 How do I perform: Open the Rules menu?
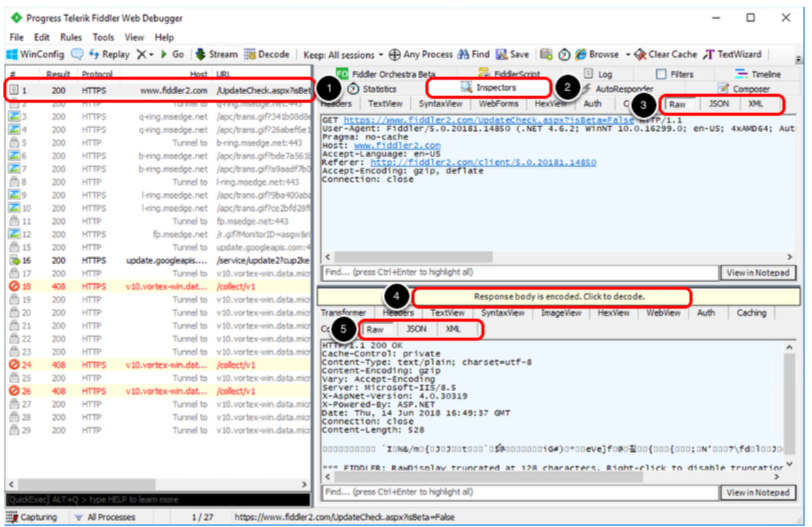[x=73, y=37]
